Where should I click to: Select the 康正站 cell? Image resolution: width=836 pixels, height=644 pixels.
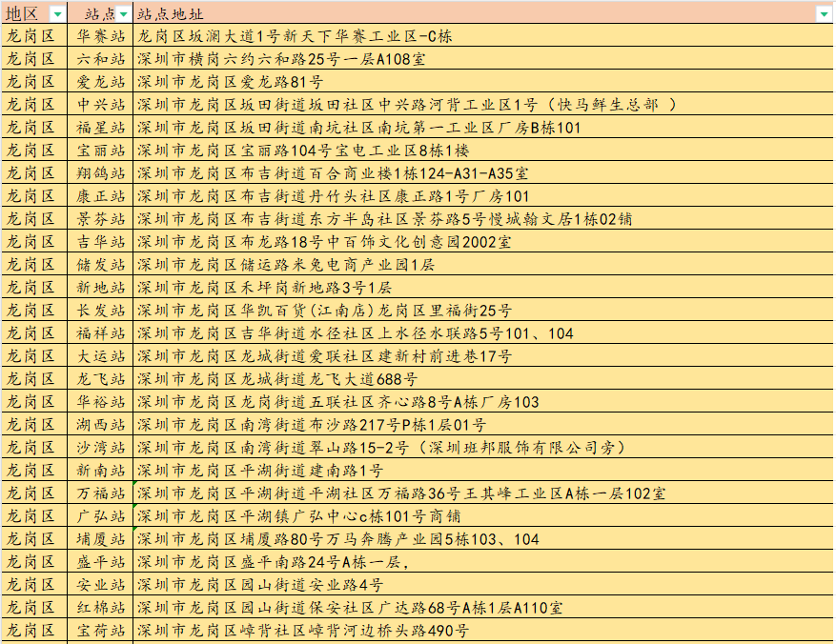point(100,196)
